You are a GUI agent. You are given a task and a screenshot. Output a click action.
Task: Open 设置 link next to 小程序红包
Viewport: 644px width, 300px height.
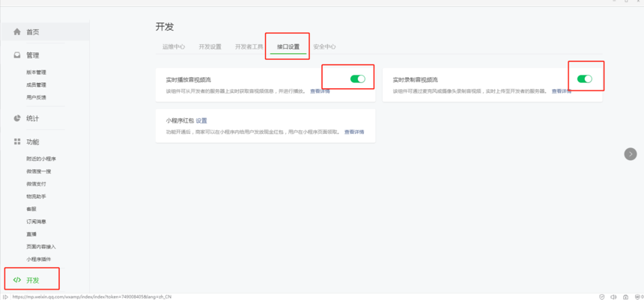[x=201, y=120]
